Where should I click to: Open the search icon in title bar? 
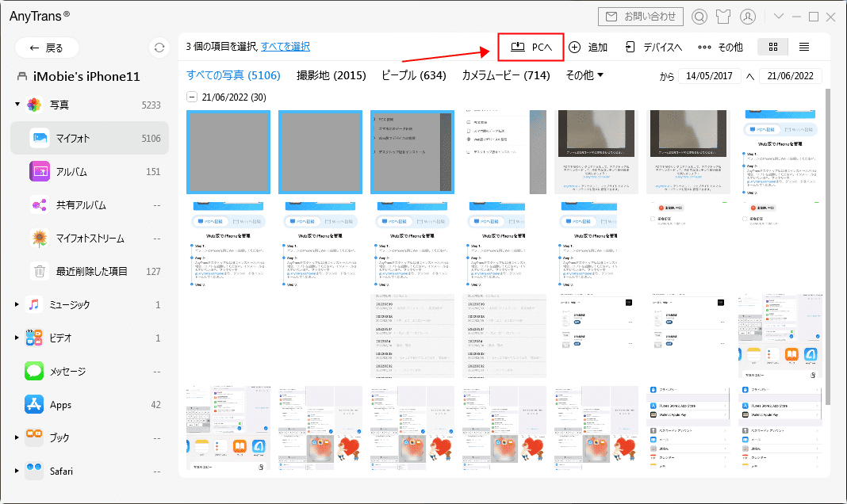click(699, 17)
